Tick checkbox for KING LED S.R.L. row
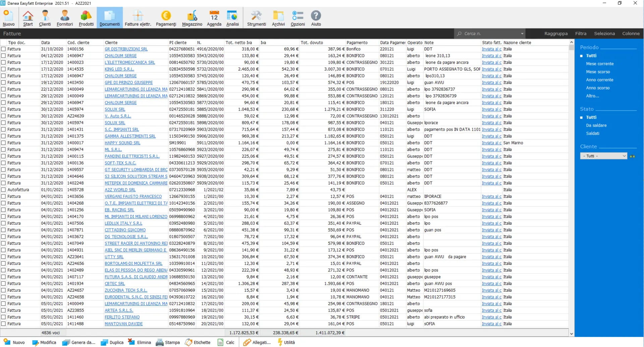 tap(3, 69)
